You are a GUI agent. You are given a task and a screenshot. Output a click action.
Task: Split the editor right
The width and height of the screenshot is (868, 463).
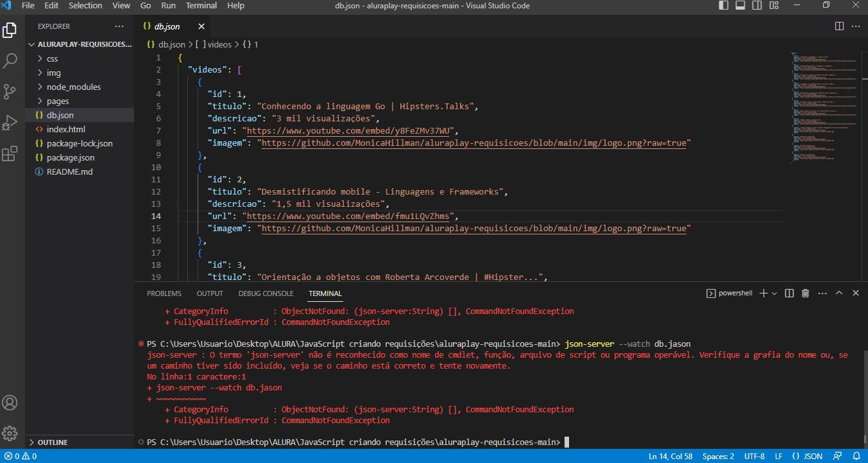point(839,26)
